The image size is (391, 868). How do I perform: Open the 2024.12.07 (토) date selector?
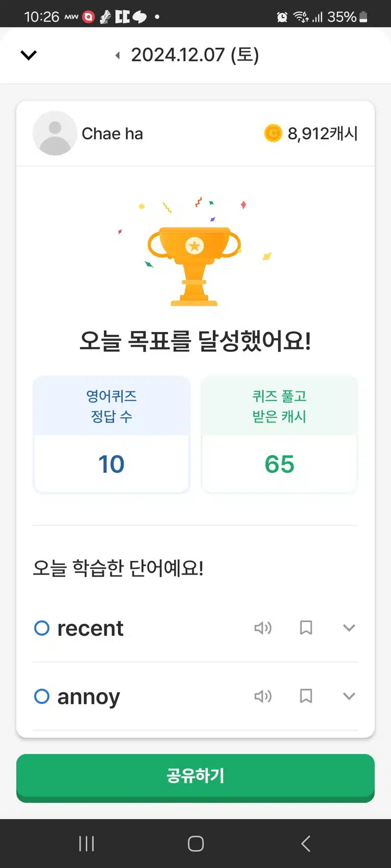195,55
